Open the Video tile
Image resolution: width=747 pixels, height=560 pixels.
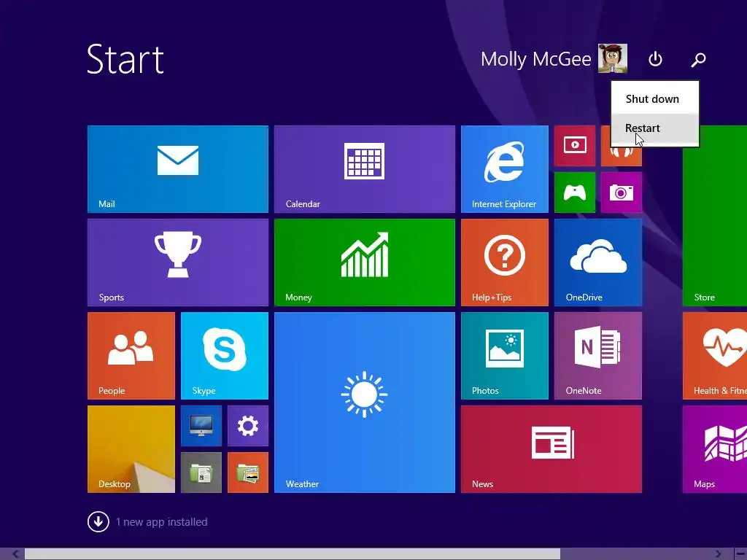[575, 145]
